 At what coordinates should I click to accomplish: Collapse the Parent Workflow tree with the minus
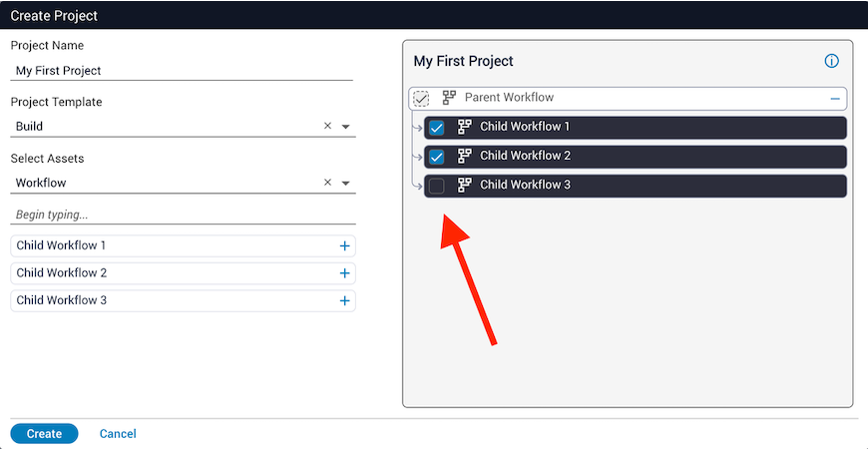click(834, 98)
